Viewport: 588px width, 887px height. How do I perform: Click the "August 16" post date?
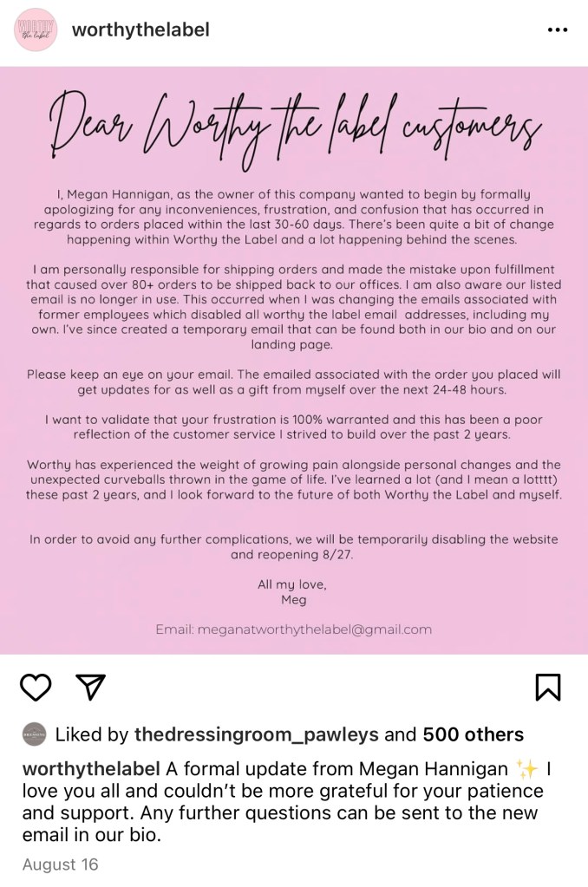point(60,864)
